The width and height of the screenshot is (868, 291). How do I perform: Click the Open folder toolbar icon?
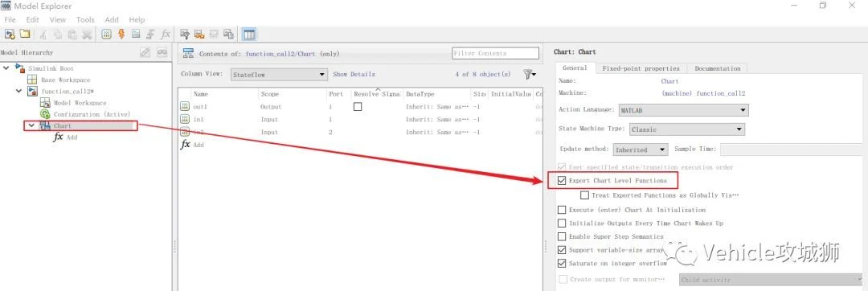tap(25, 35)
